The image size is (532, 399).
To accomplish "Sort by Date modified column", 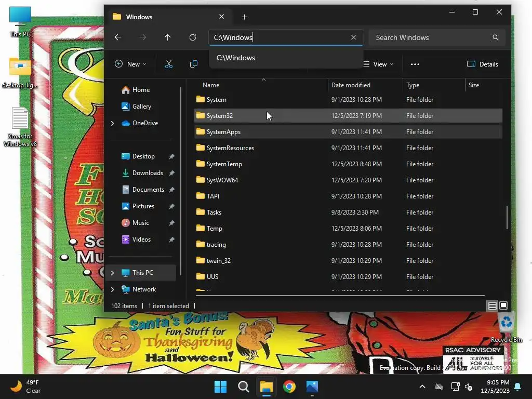I will click(x=365, y=85).
